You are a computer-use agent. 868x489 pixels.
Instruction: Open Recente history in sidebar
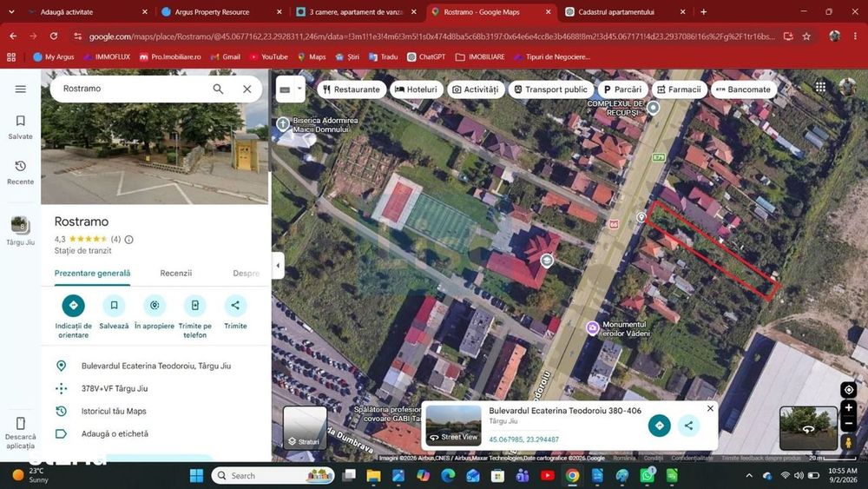pyautogui.click(x=21, y=173)
